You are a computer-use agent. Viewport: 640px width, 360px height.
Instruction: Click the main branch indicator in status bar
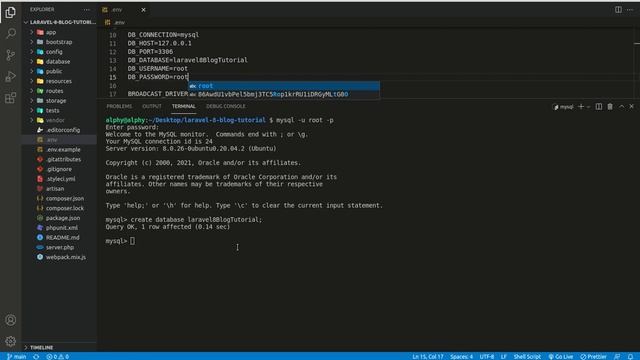(x=17, y=356)
